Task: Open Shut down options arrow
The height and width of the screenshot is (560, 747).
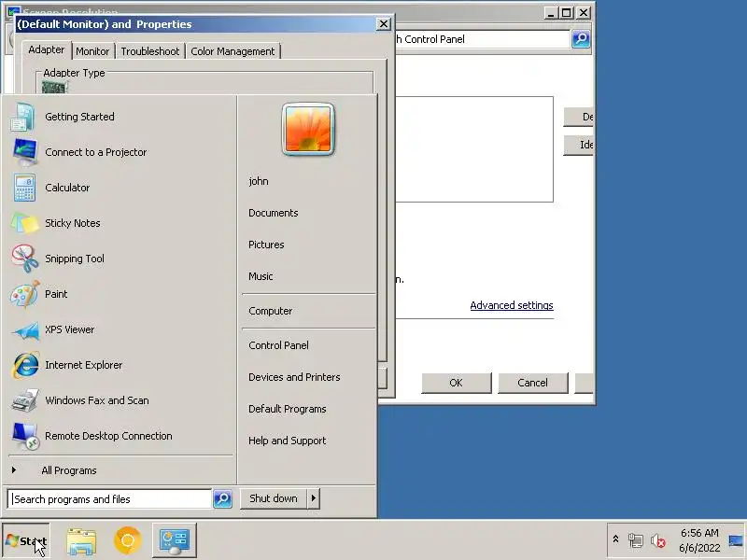Action: pyautogui.click(x=314, y=498)
